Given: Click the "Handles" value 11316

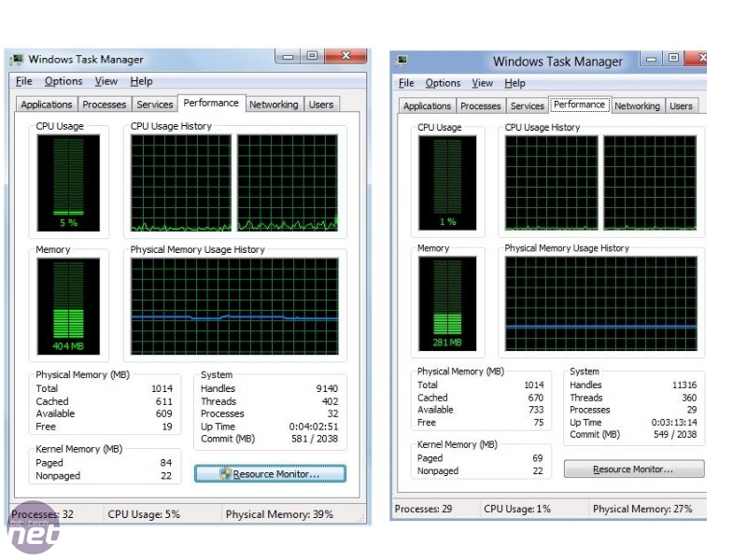Looking at the screenshot, I should (684, 385).
